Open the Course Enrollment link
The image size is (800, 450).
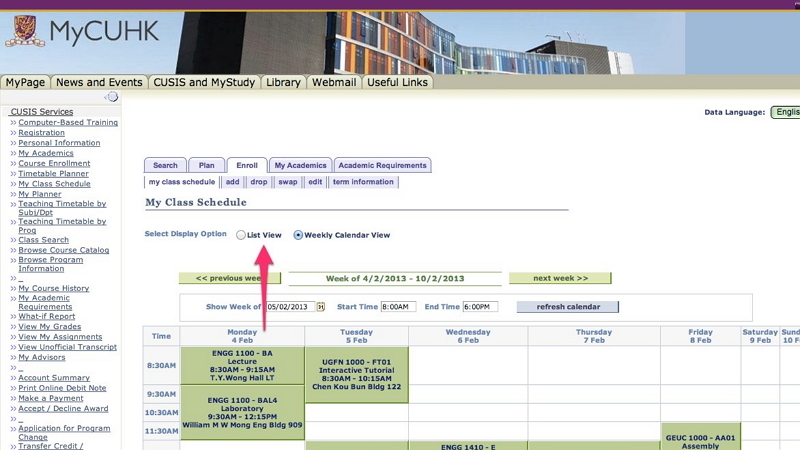pos(54,163)
